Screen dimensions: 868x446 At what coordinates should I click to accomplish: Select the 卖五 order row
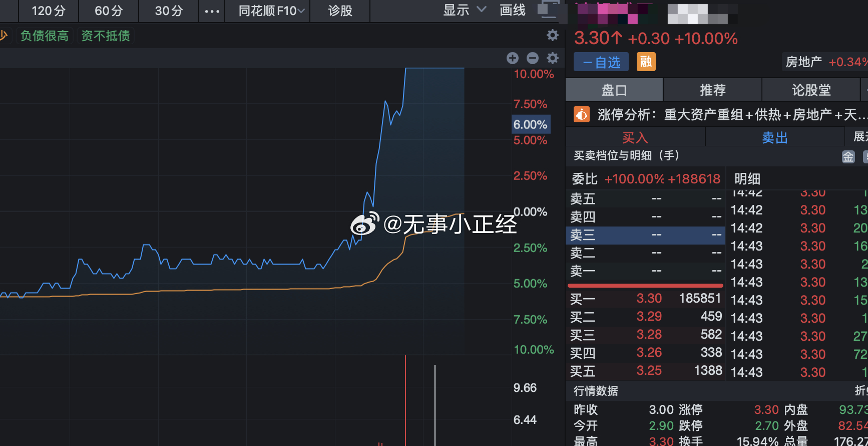click(x=645, y=199)
